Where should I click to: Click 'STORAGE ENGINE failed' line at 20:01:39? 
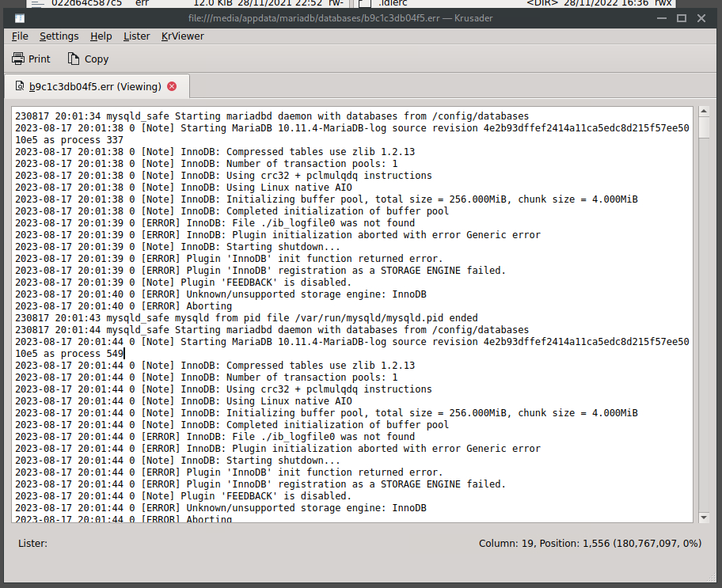[x=260, y=271]
